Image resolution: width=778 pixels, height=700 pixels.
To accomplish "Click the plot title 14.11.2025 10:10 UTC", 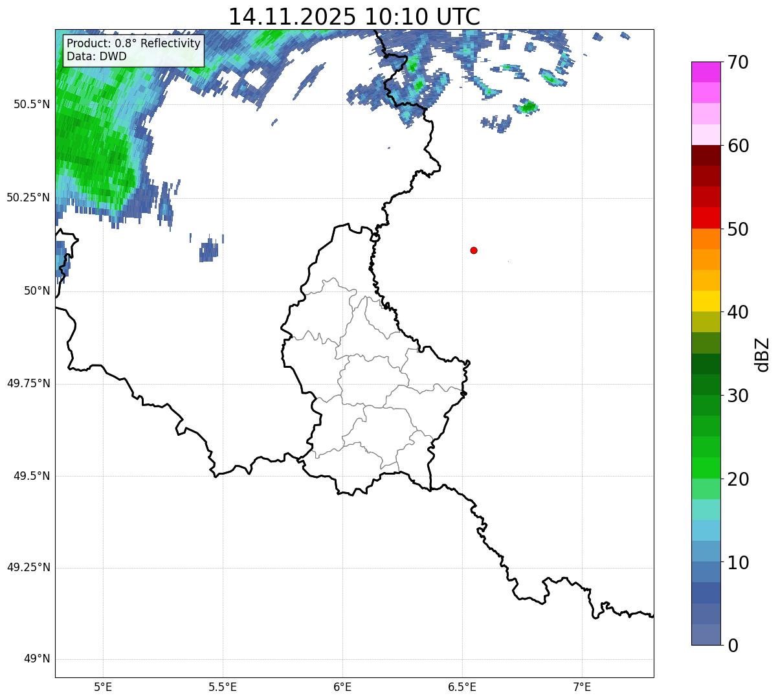I will [x=355, y=17].
